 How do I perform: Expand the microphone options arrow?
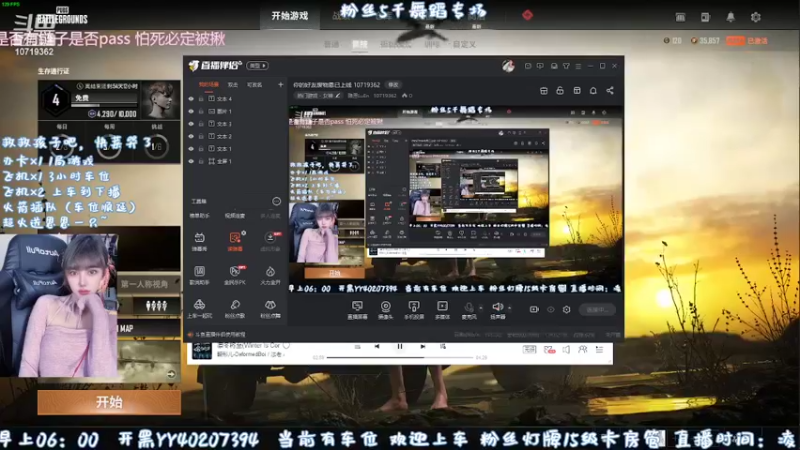[x=481, y=308]
